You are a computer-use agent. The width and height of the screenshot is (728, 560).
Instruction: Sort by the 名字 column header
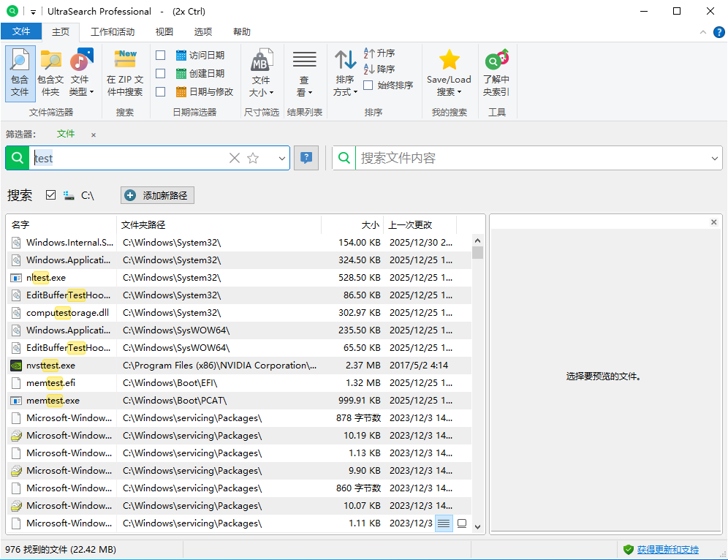pyautogui.click(x=61, y=224)
